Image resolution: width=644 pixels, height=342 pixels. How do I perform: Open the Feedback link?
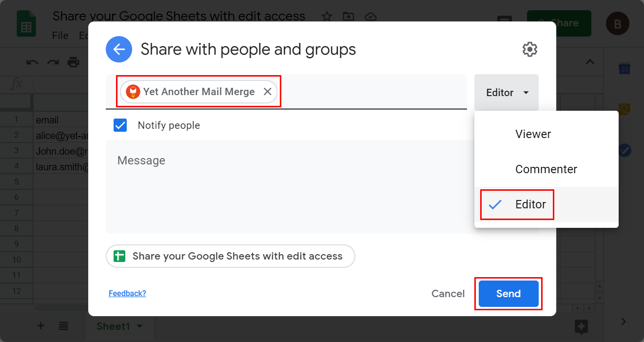click(x=127, y=293)
